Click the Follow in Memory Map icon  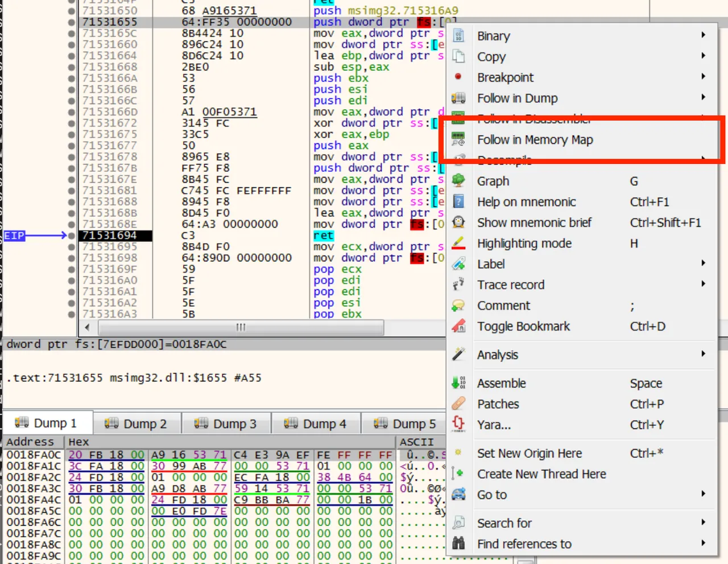point(458,139)
